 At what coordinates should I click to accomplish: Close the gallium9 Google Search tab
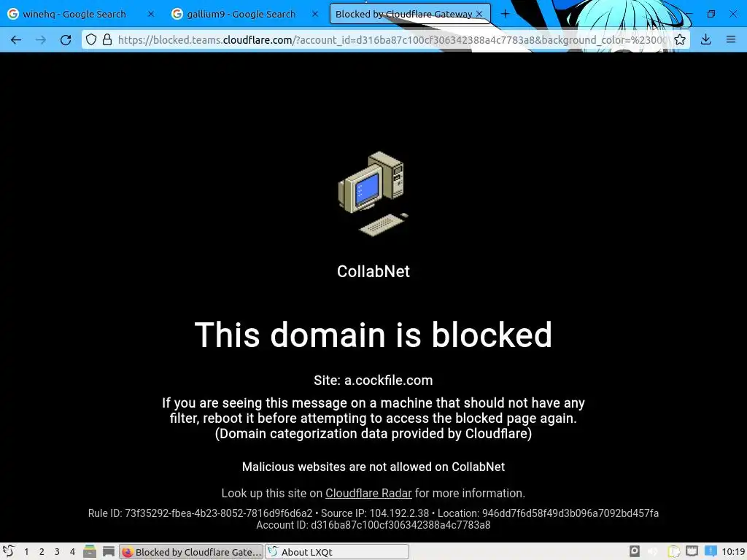click(315, 14)
